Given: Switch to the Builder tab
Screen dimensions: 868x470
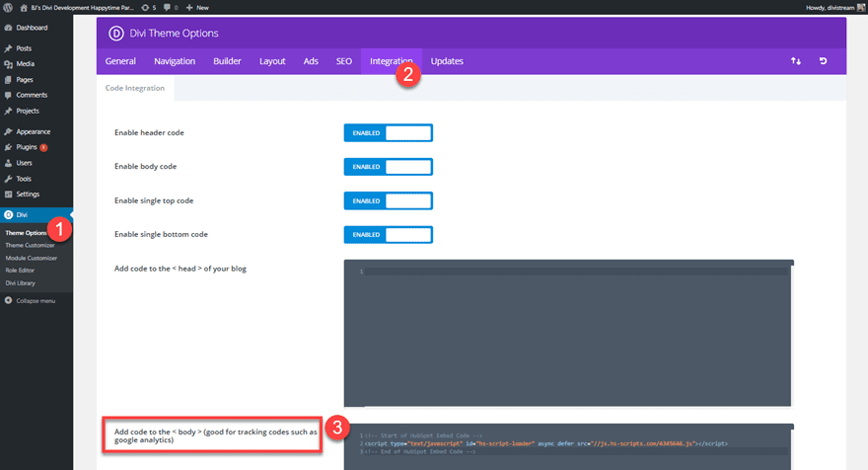Looking at the screenshot, I should tap(227, 61).
